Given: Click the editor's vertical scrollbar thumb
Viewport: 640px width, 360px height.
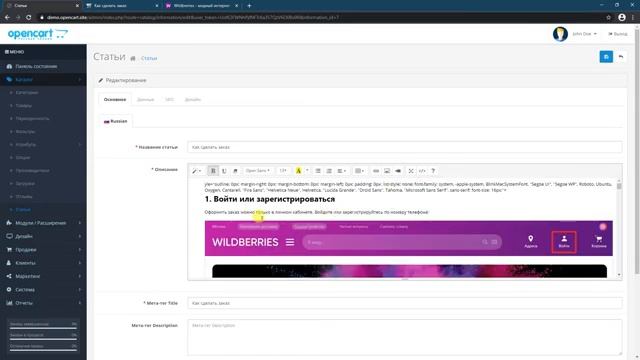Looking at the screenshot, I should [x=619, y=186].
